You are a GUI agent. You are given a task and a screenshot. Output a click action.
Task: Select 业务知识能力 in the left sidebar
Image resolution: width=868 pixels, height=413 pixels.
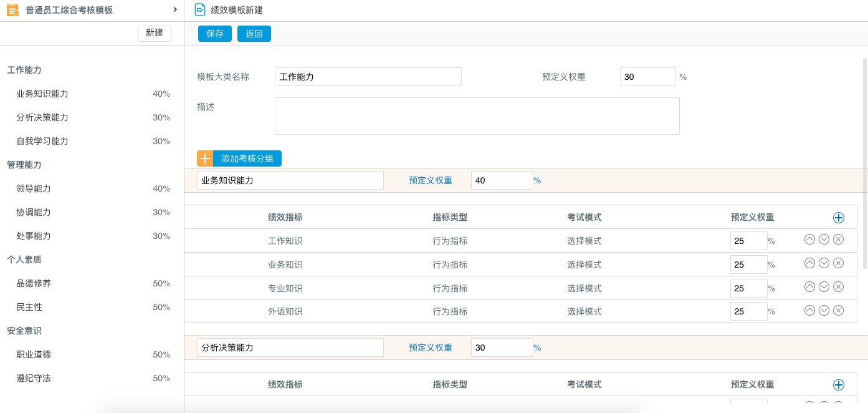[42, 94]
